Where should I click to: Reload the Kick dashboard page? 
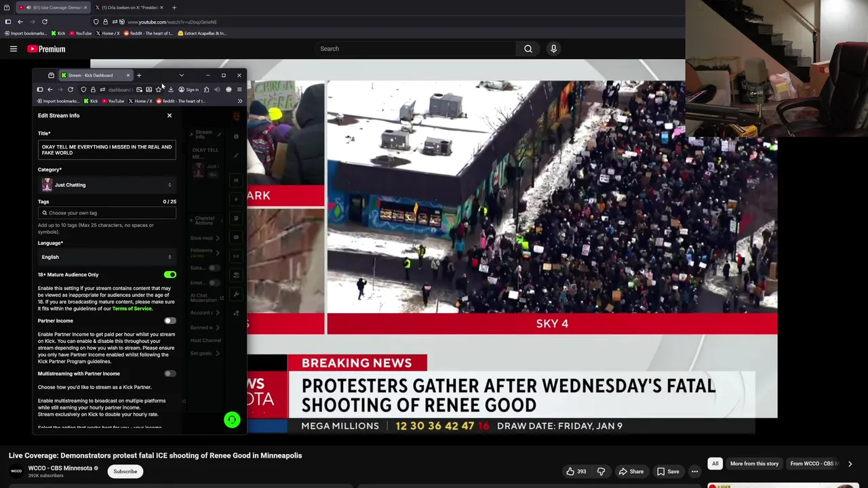point(71,89)
